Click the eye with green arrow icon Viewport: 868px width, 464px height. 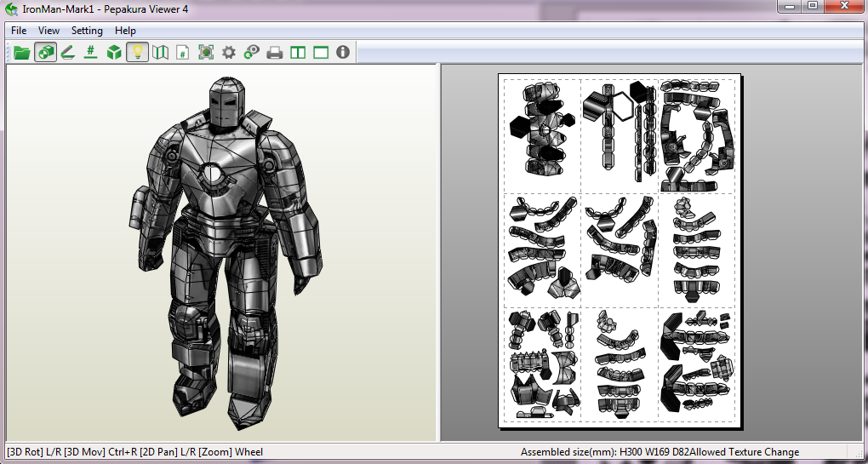(x=252, y=53)
